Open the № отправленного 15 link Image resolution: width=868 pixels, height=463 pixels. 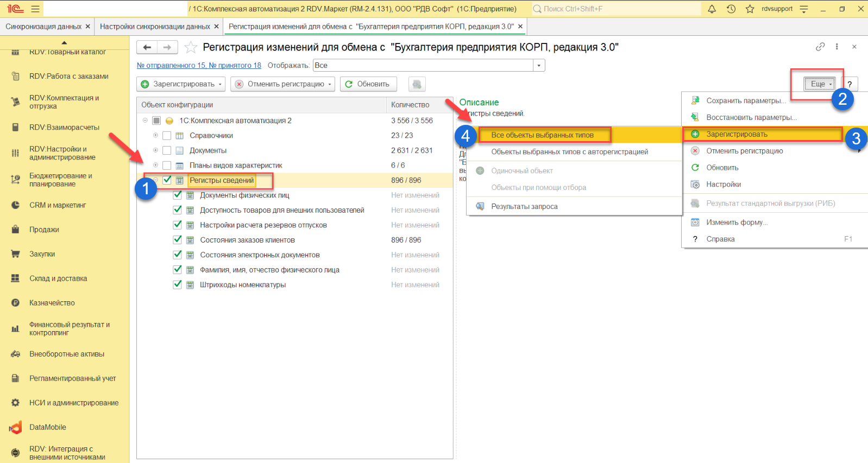[199, 66]
